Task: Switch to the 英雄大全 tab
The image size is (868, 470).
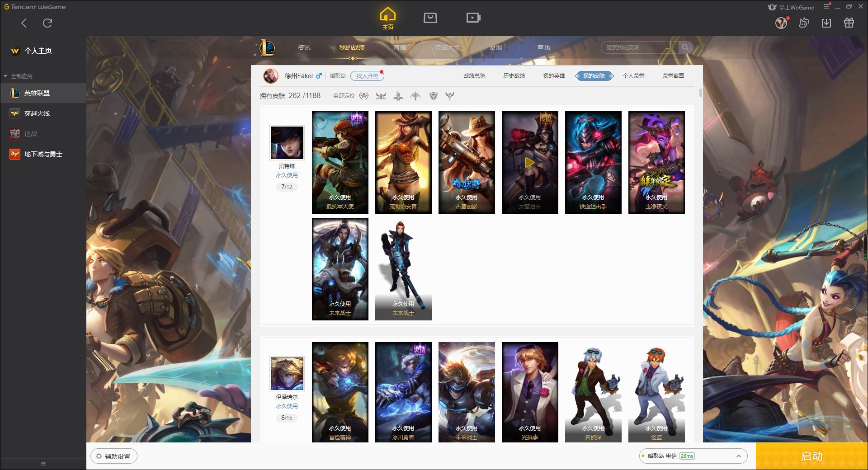Action: [x=448, y=47]
